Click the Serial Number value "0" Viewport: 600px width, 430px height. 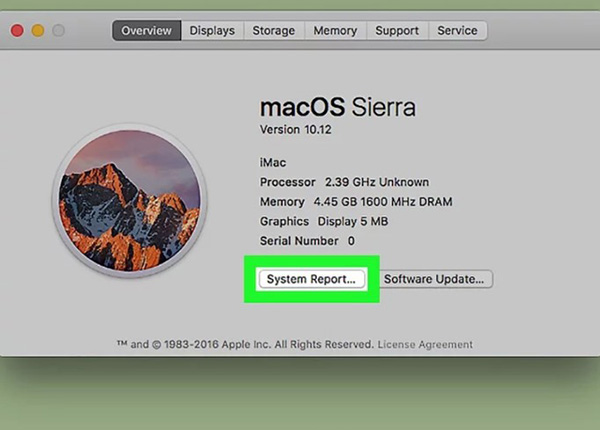(351, 241)
